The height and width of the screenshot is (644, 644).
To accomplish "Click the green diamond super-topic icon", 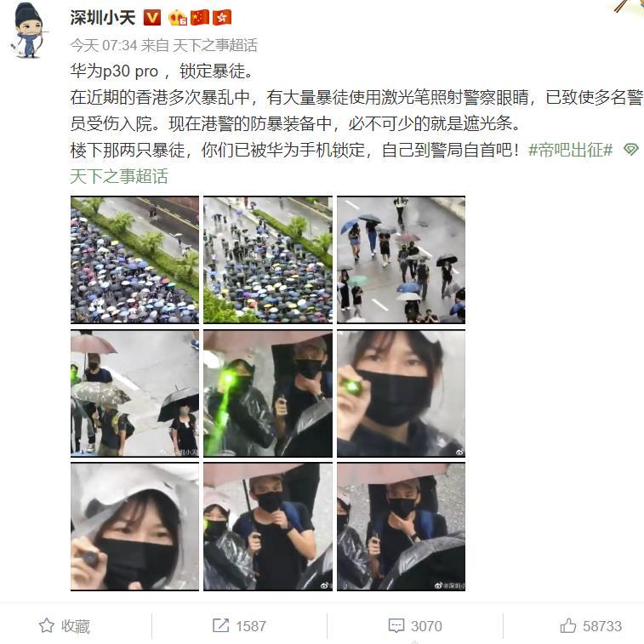I will point(630,150).
